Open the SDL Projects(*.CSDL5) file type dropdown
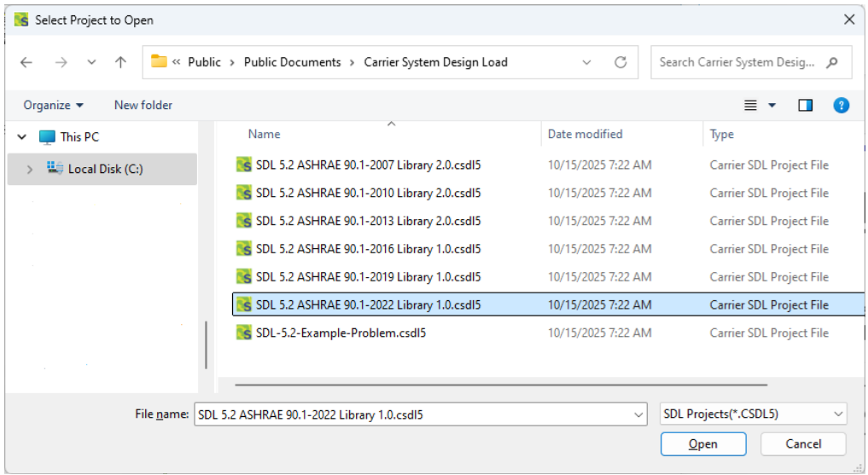 [x=753, y=414]
